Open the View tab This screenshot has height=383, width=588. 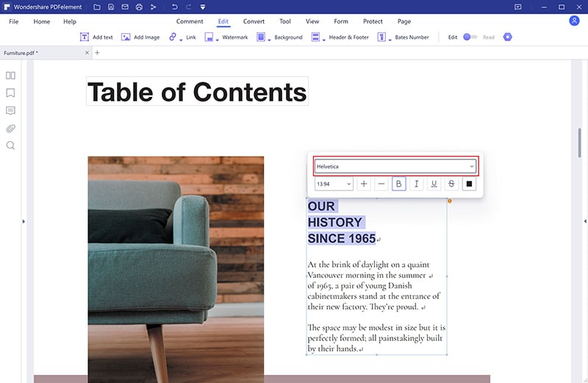(x=312, y=21)
